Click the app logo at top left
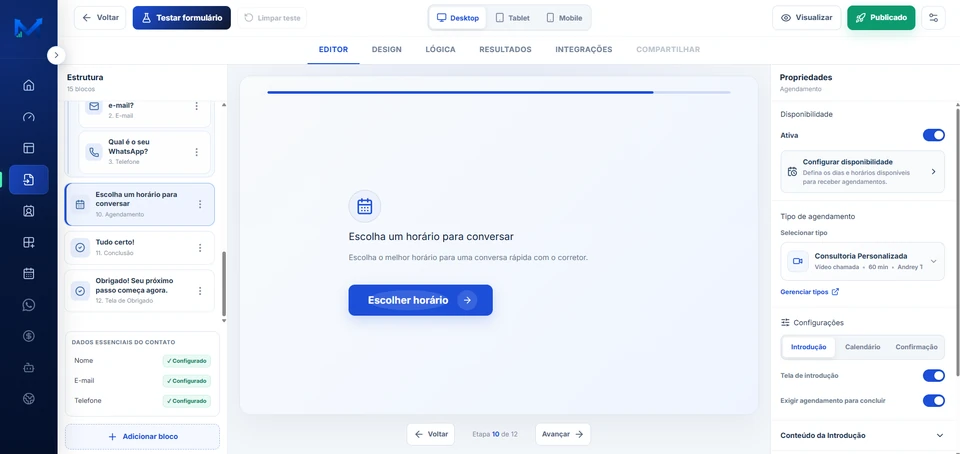 pyautogui.click(x=28, y=28)
